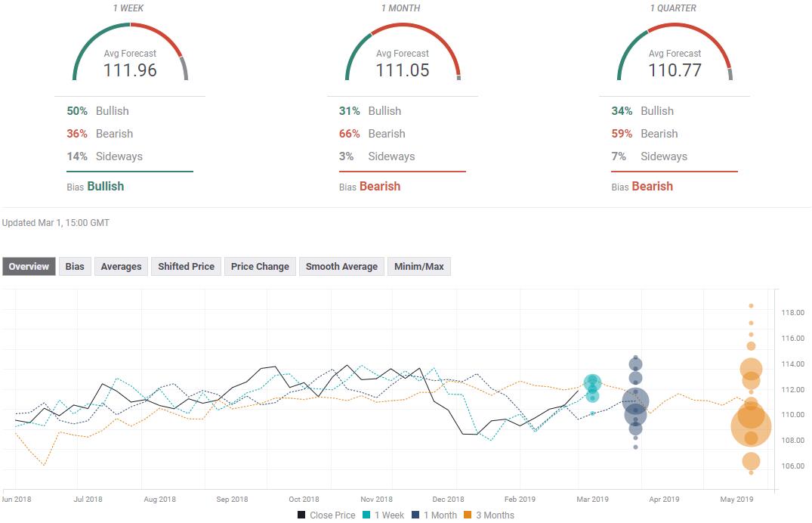Show the Minim/Max tab

click(x=419, y=267)
